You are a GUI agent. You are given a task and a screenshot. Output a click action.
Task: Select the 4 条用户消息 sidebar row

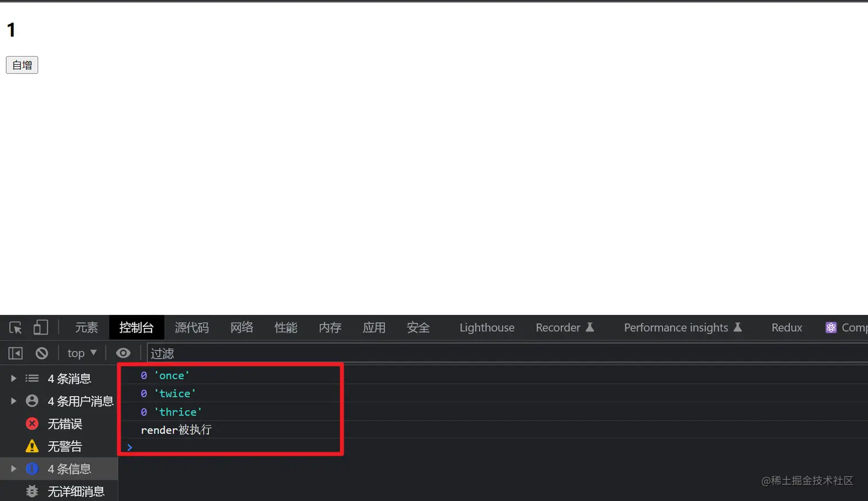point(59,400)
